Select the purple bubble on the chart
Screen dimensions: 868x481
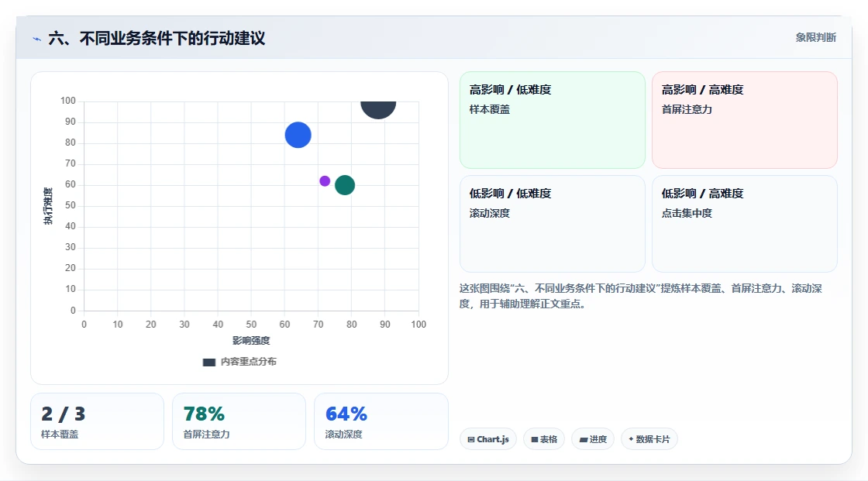pos(325,181)
